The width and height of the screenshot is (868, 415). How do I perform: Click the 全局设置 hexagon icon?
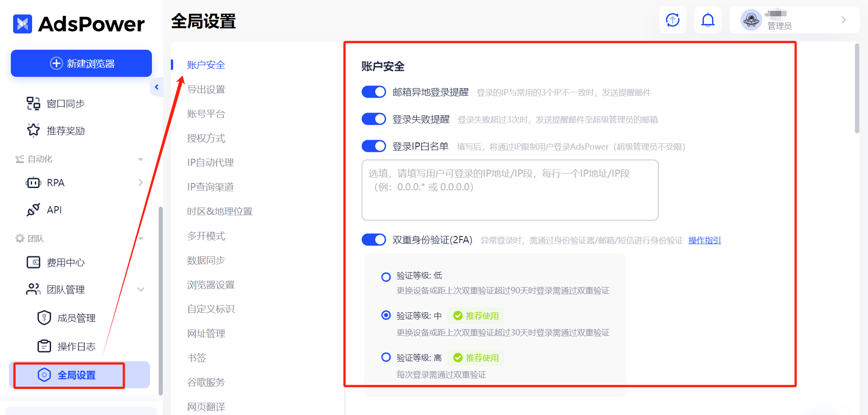(44, 375)
